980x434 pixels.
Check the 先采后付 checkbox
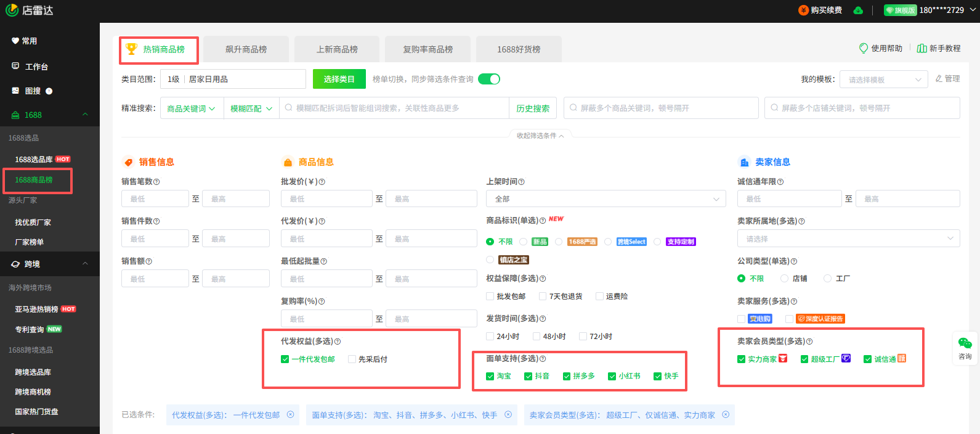point(352,359)
